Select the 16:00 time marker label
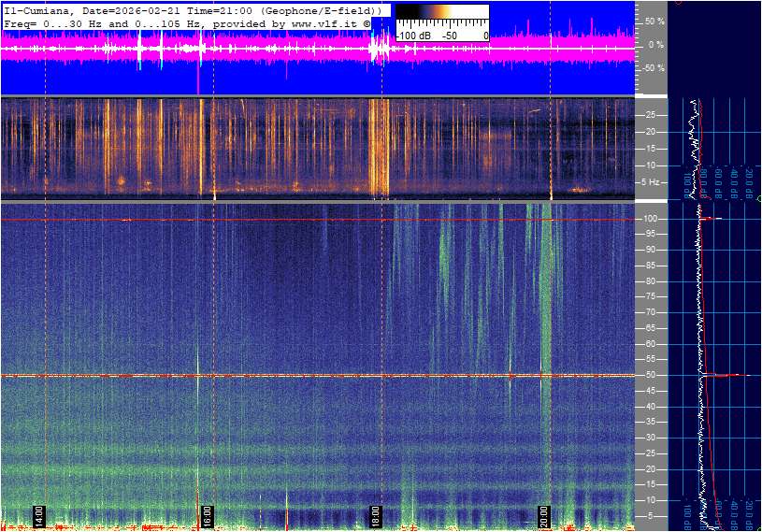This screenshot has height=532, width=762. [208, 515]
